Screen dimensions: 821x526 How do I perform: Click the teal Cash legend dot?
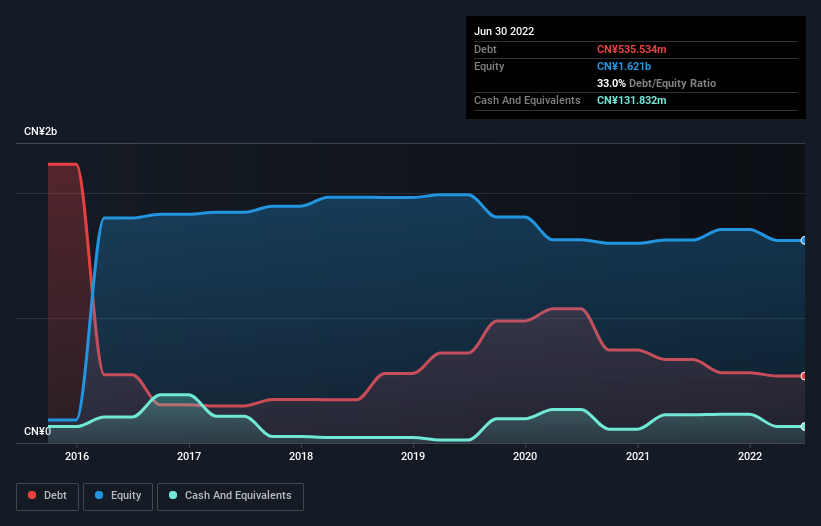click(173, 495)
